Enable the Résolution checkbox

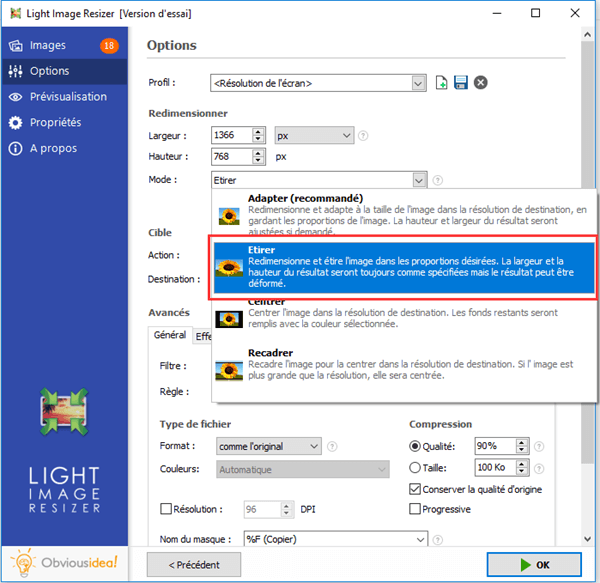point(166,509)
